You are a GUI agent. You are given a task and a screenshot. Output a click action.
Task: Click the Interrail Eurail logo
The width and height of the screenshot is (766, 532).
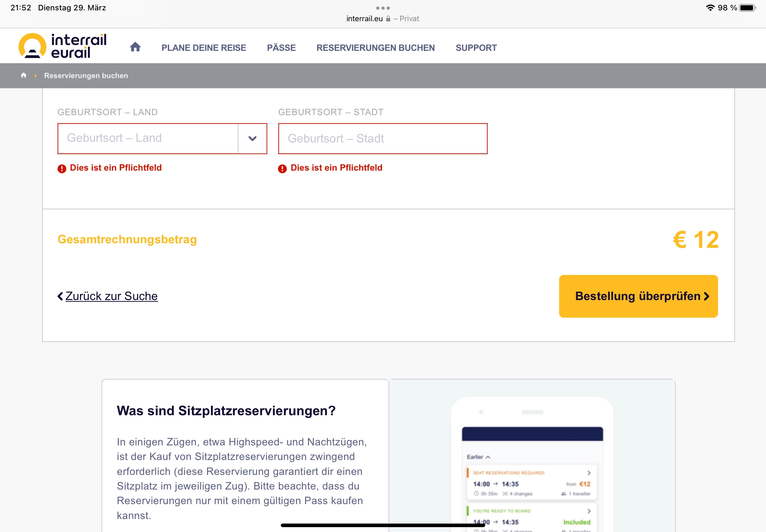coord(63,46)
